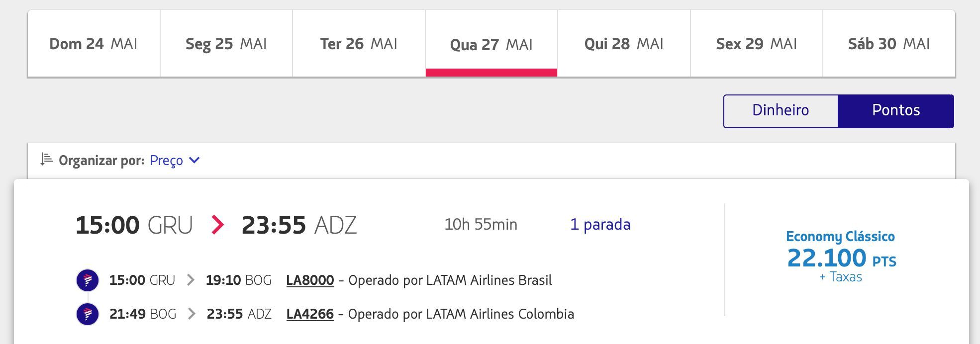Click gray chevron between 21:49 BOG and 23:55 ADZ

click(x=192, y=314)
